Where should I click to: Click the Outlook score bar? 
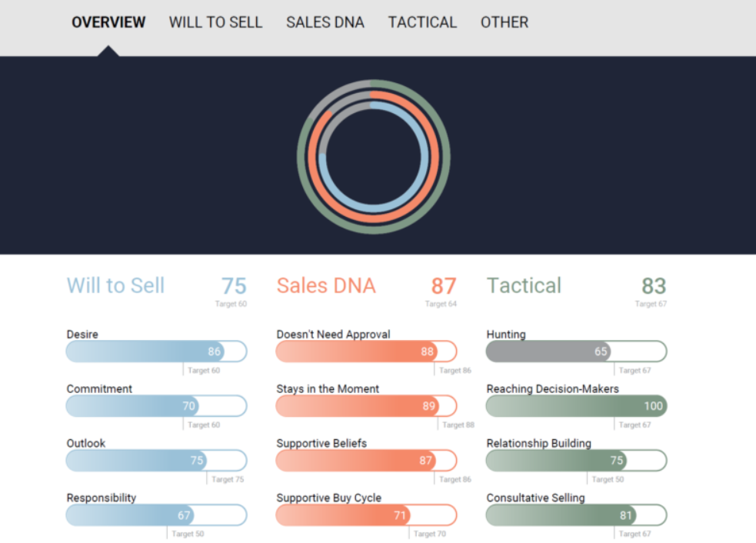pos(156,461)
